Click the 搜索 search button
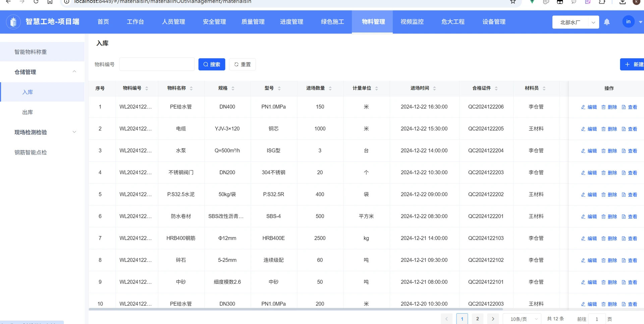The height and width of the screenshot is (324, 644). (x=212, y=64)
